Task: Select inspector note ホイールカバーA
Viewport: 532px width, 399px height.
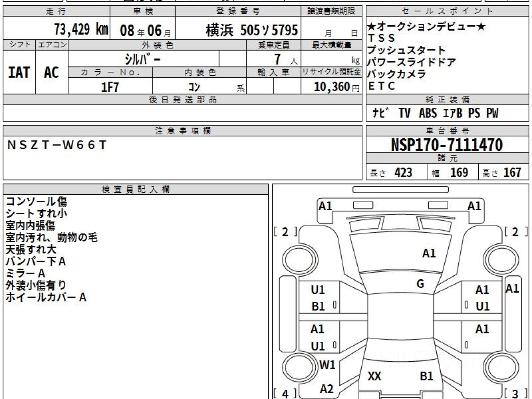Action: [46, 297]
